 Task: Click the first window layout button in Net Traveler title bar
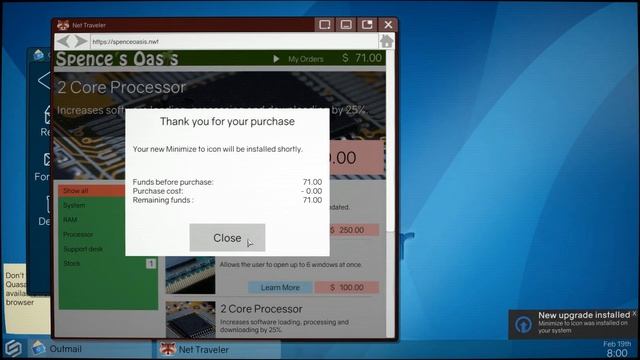pyautogui.click(x=325, y=25)
